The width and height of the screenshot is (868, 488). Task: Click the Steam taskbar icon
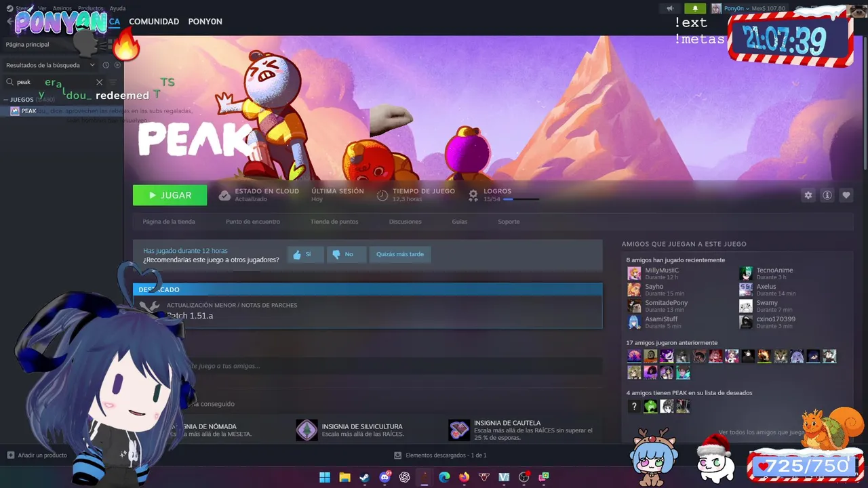[x=365, y=477]
